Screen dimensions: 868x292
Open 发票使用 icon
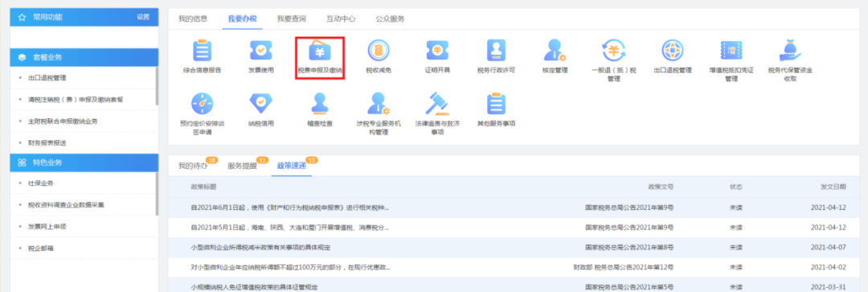[x=260, y=51]
